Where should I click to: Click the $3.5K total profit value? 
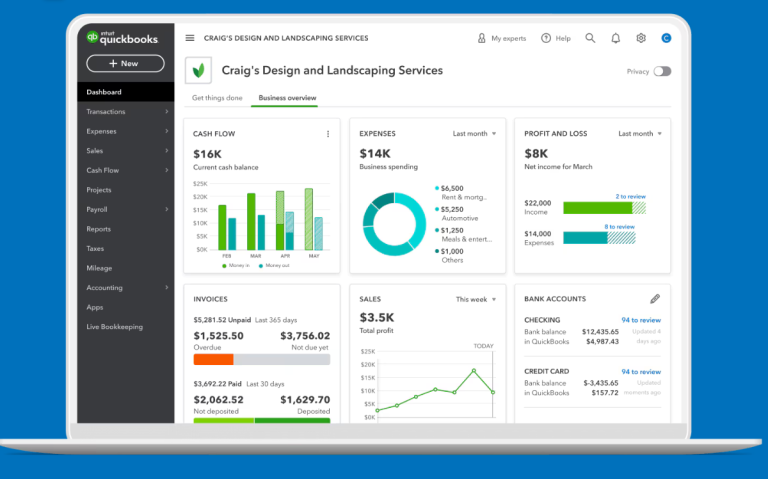tap(377, 317)
